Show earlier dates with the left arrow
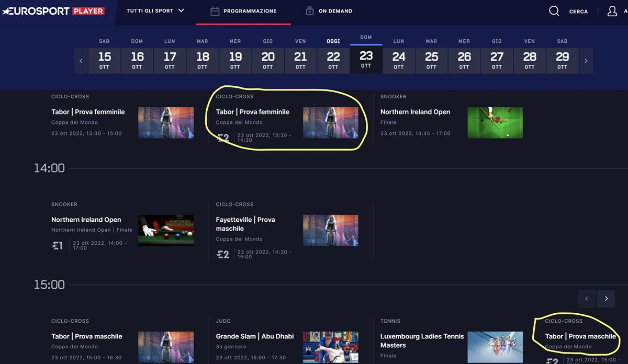Image resolution: width=628 pixels, height=364 pixels. (81, 61)
